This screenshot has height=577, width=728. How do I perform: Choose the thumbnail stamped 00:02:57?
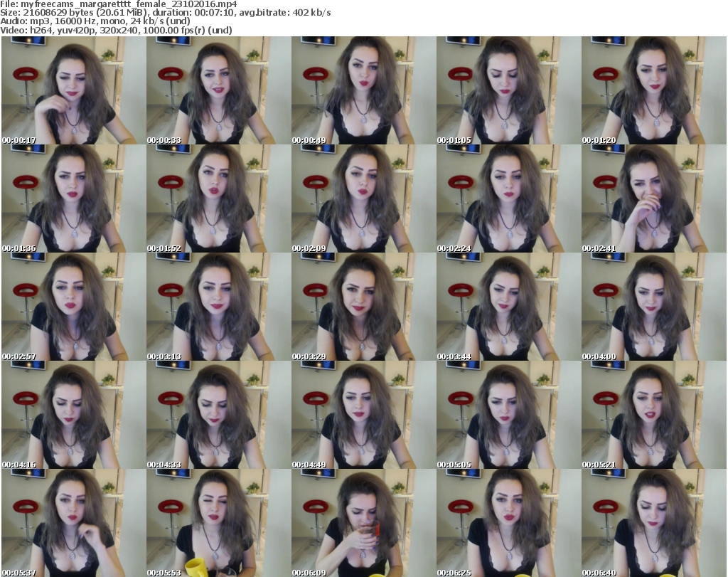point(73,307)
